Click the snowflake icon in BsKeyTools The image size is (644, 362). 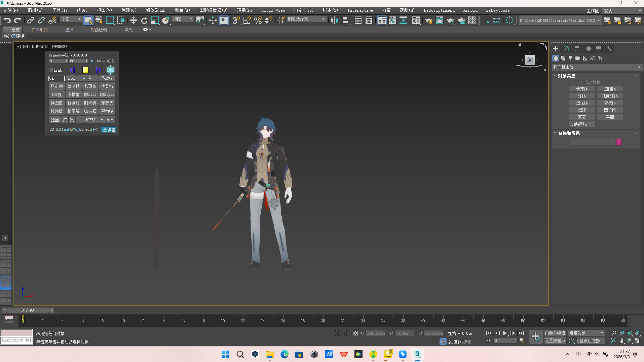pos(110,70)
